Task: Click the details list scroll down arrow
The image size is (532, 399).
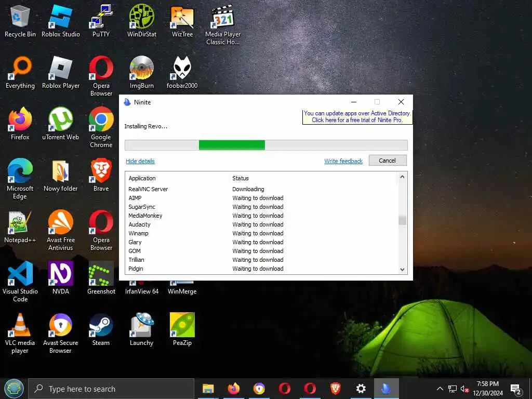Action: [402, 270]
